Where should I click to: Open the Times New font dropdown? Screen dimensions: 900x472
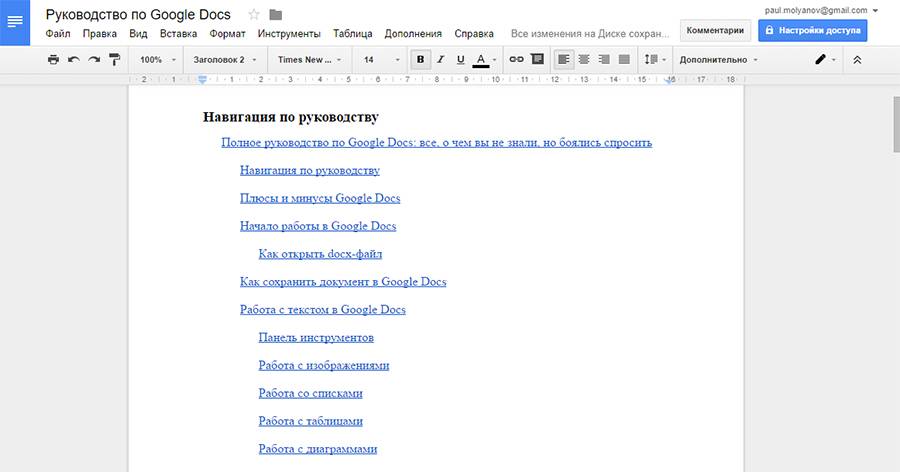(310, 60)
